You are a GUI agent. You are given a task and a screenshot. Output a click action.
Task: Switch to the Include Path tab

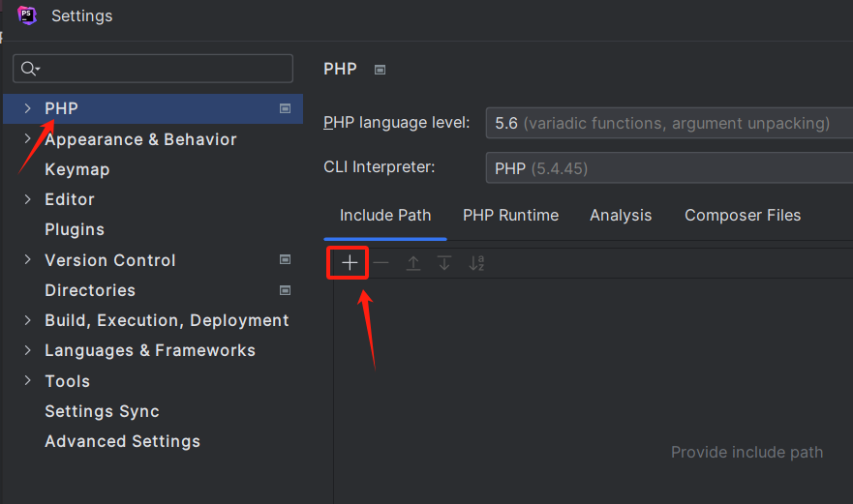click(x=385, y=216)
